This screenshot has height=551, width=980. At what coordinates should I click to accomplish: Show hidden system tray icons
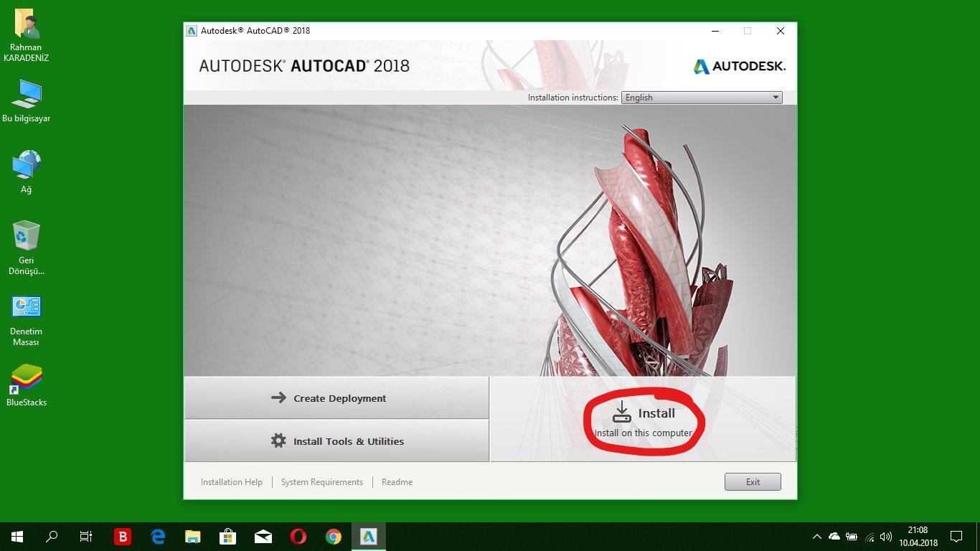click(817, 537)
